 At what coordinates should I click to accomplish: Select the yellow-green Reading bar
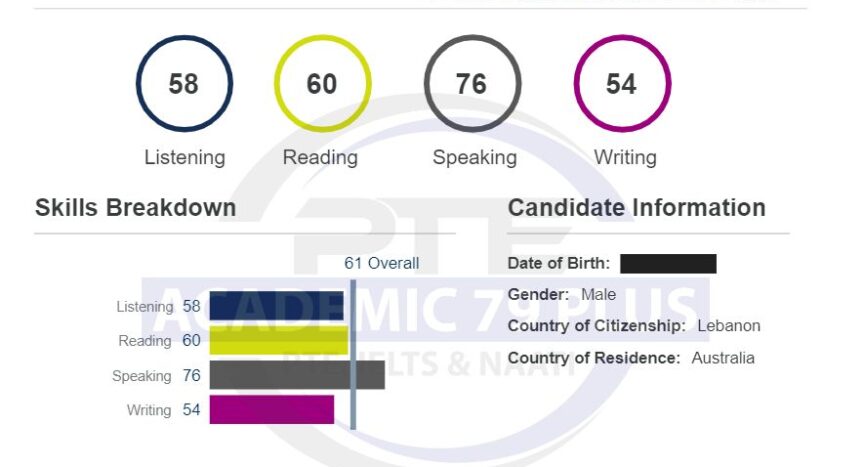279,340
